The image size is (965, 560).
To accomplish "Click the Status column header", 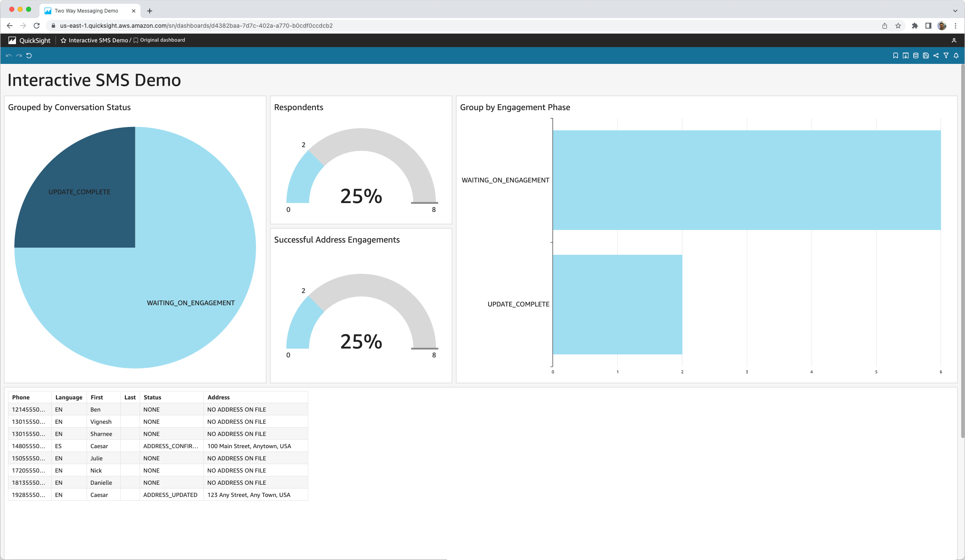I will (152, 397).
